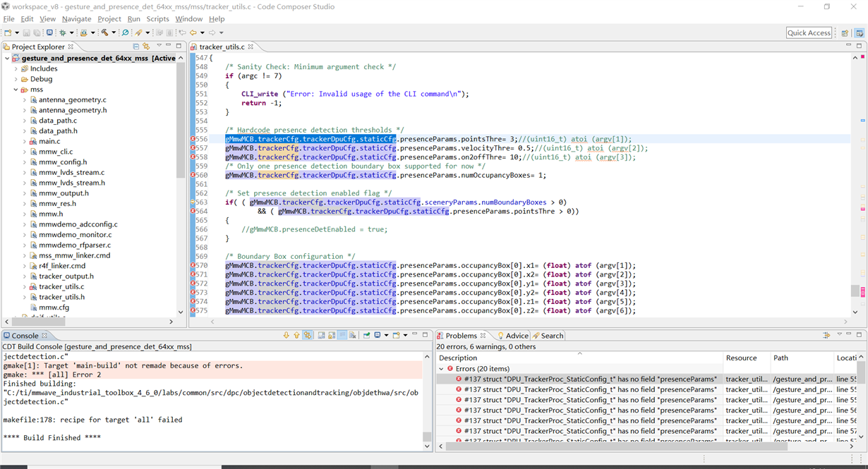Open the Navigate menu
This screenshot has height=469, width=868.
pos(76,19)
